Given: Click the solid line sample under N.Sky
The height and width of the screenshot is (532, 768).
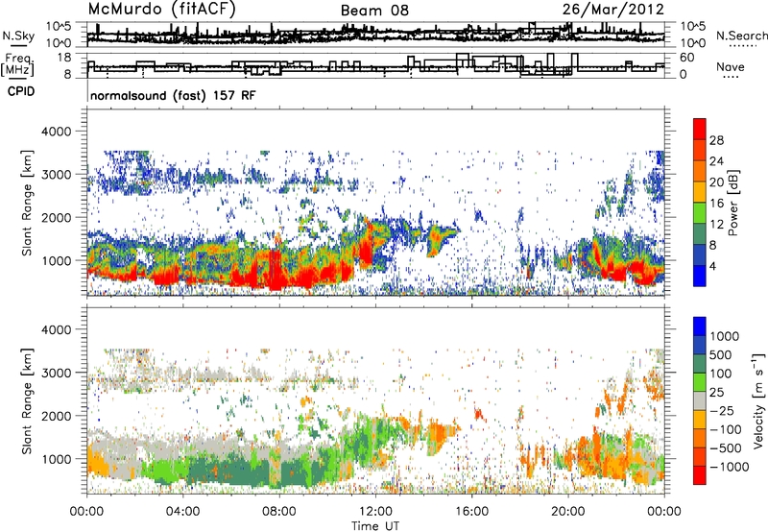Looking at the screenshot, I should 18,45.
